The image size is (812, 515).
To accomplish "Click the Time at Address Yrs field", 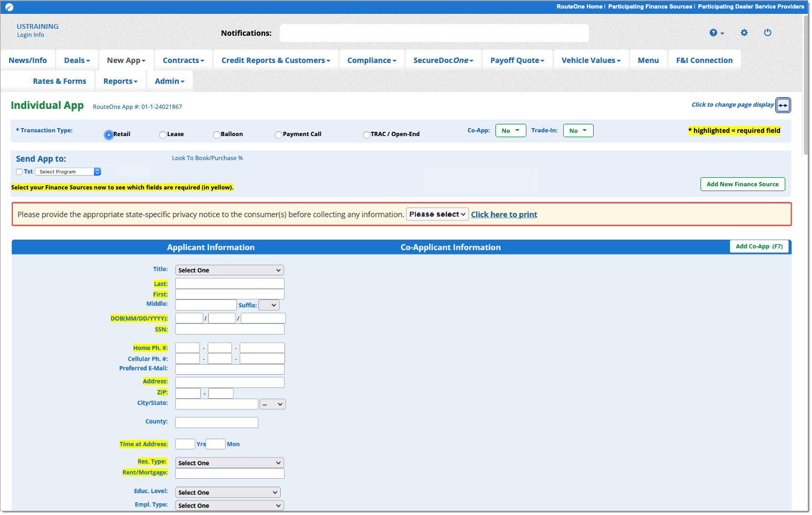I will pyautogui.click(x=185, y=444).
